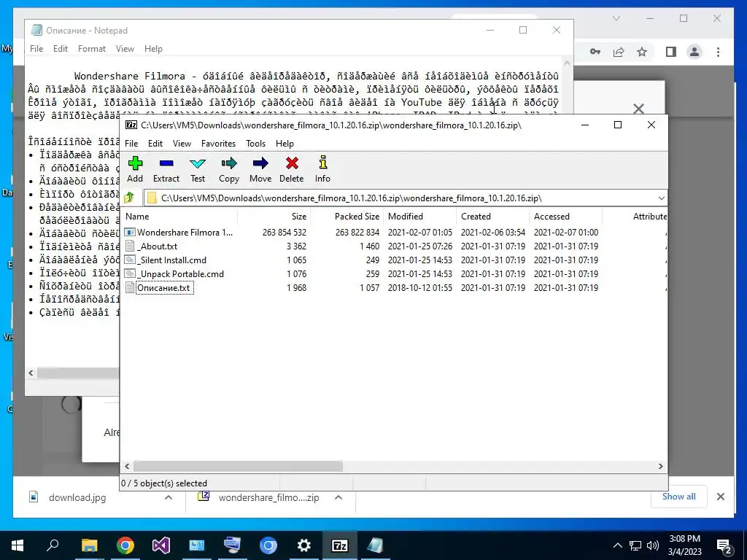Sort by Name column header

pyautogui.click(x=179, y=216)
